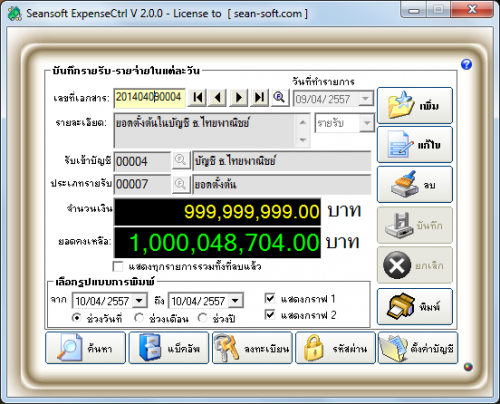Go to next record arrow
500x404 pixels.
point(239,98)
